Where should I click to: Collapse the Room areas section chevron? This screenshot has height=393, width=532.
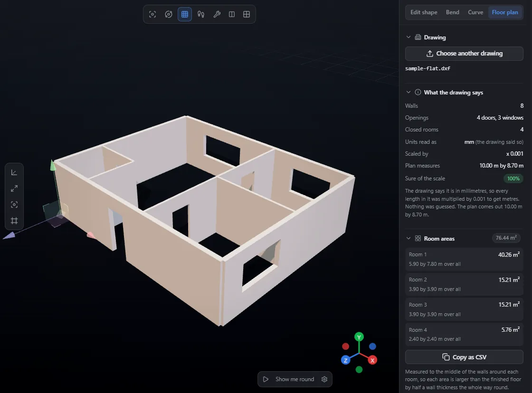[x=408, y=238]
